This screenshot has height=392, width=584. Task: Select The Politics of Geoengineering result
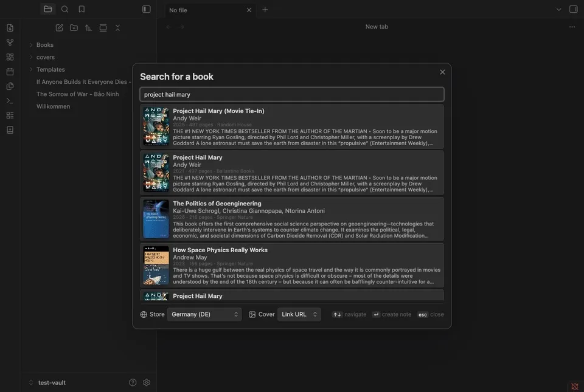(291, 219)
